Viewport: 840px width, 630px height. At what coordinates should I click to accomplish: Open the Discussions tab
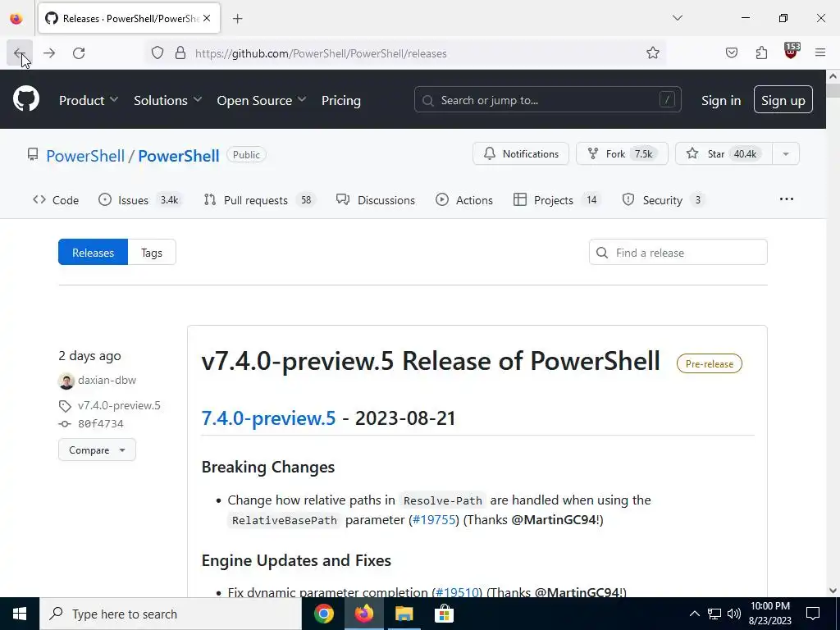point(376,200)
